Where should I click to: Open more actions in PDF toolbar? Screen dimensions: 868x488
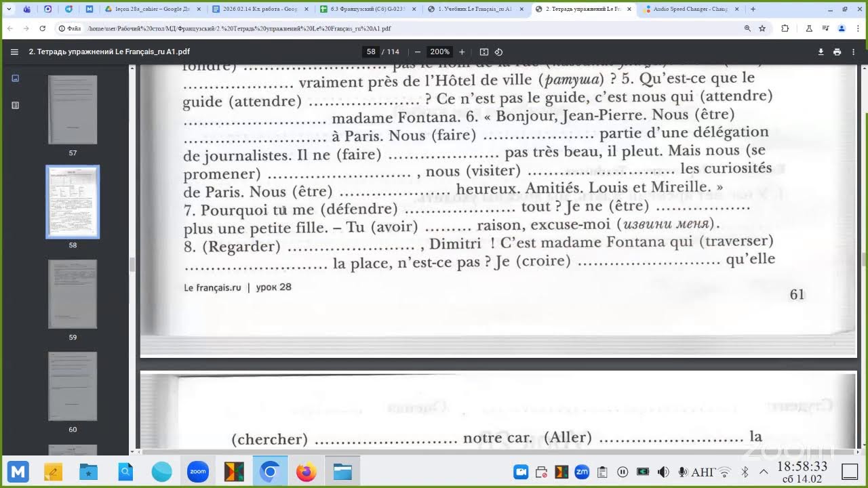coord(854,52)
